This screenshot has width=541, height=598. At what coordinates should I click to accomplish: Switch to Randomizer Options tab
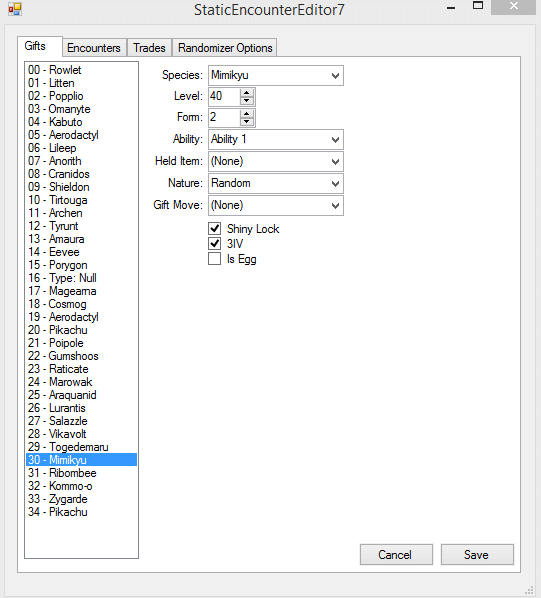[225, 48]
